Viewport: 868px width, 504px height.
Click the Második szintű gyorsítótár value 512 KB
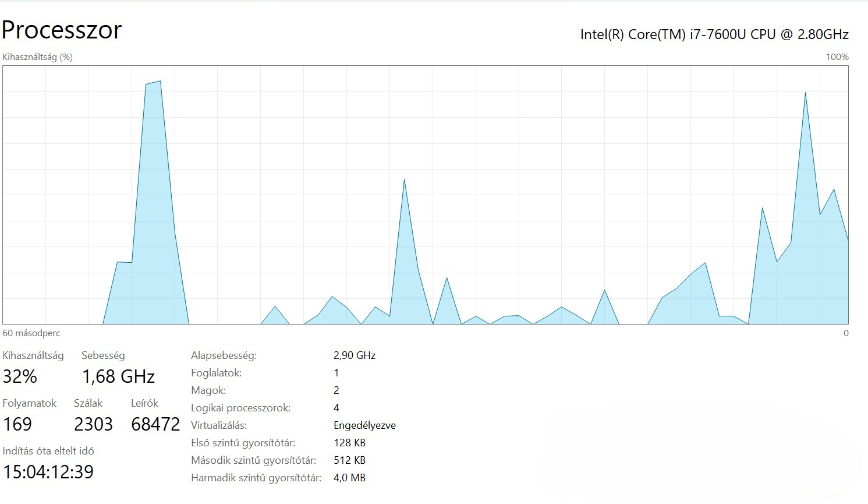349,460
